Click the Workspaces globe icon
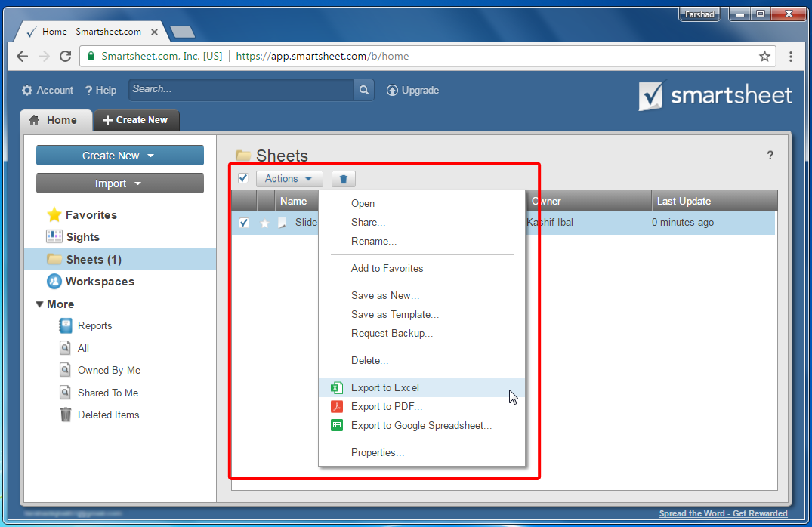The width and height of the screenshot is (812, 527). (54, 282)
